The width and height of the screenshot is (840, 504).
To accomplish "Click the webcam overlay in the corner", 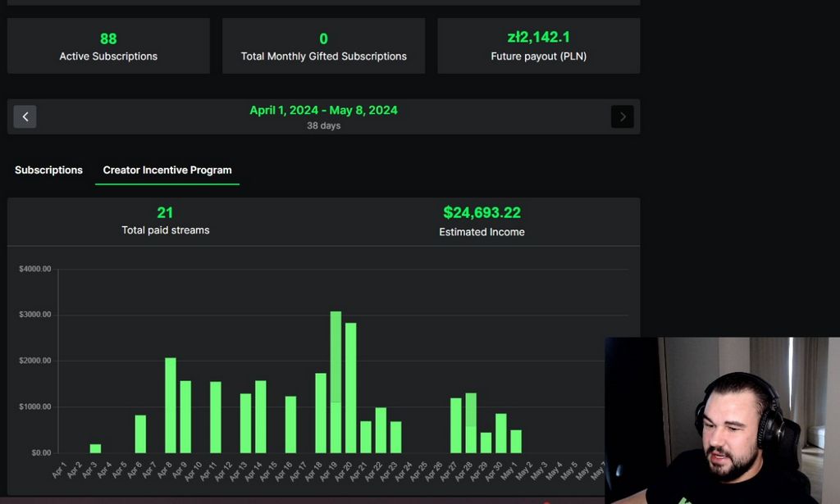I will [722, 418].
